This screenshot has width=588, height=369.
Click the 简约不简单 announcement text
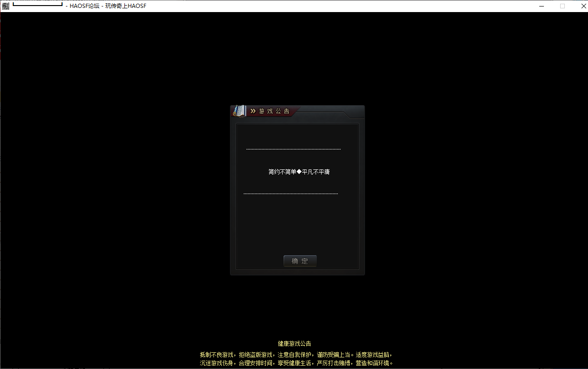[x=282, y=172]
